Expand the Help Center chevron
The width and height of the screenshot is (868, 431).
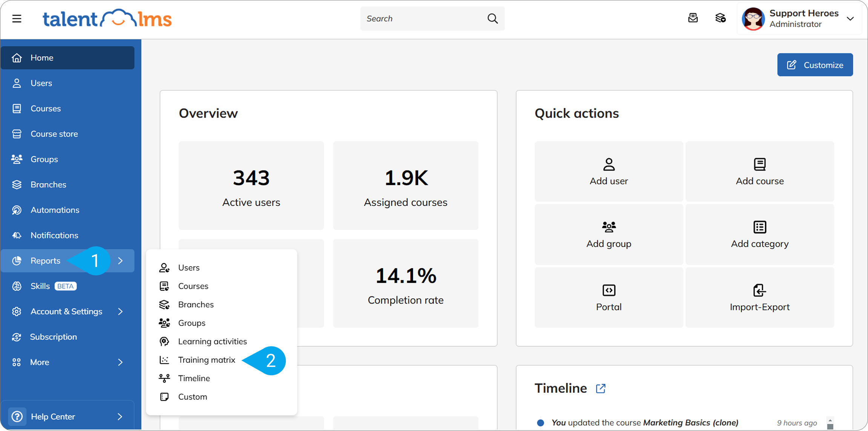click(x=120, y=416)
